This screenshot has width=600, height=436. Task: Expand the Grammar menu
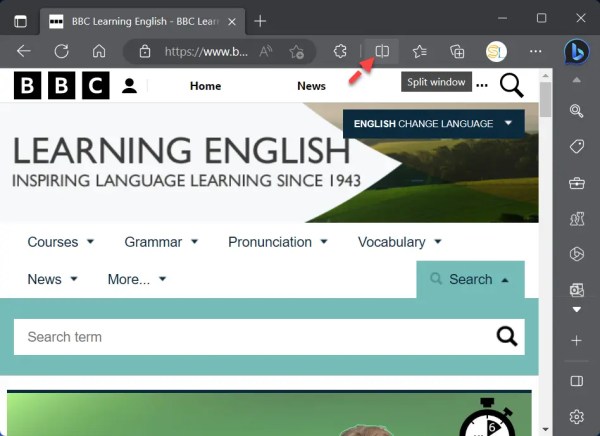pyautogui.click(x=161, y=242)
